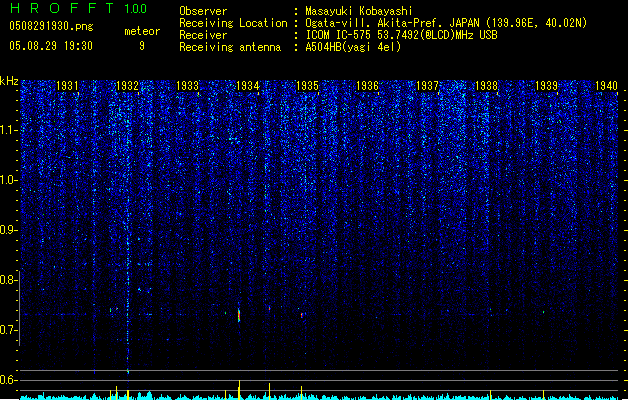Click the 1931 time axis label
Image resolution: width=629 pixels, height=400 pixels.
pyautogui.click(x=67, y=85)
